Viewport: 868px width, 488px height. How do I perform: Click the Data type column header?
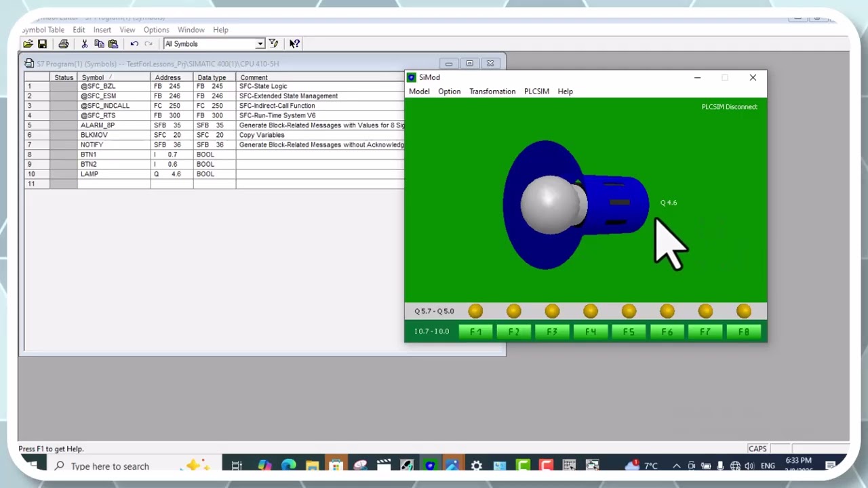coord(215,77)
